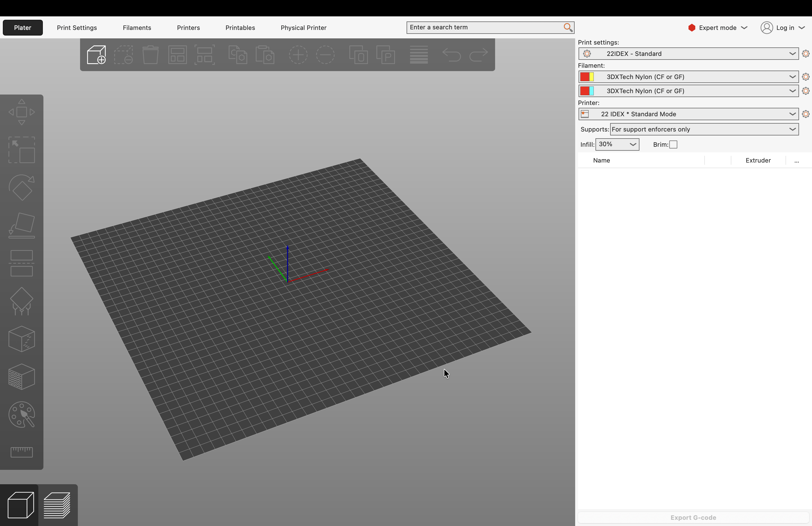Viewport: 812px width, 526px height.
Task: Open the Printers tab
Action: tap(188, 28)
